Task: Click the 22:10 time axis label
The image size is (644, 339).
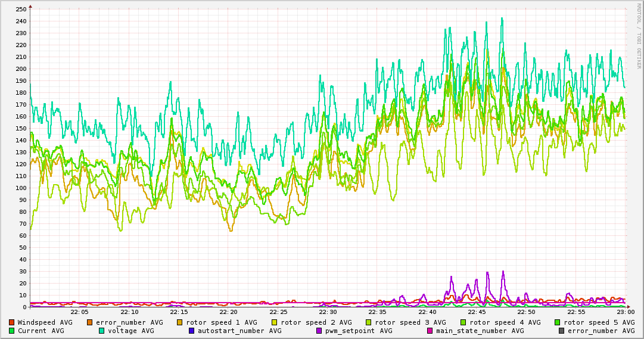Action: tap(129, 312)
